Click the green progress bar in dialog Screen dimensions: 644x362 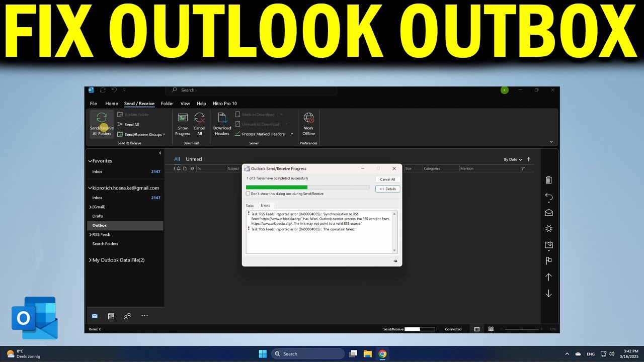[307, 188]
